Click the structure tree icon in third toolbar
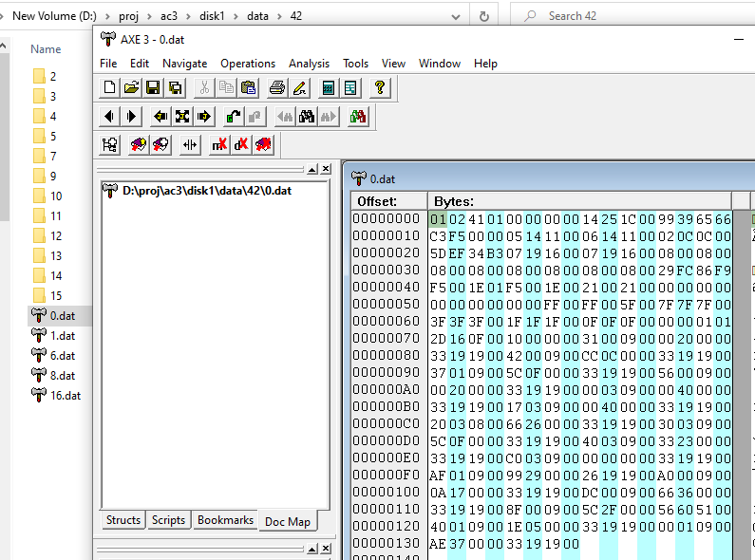 click(x=110, y=145)
